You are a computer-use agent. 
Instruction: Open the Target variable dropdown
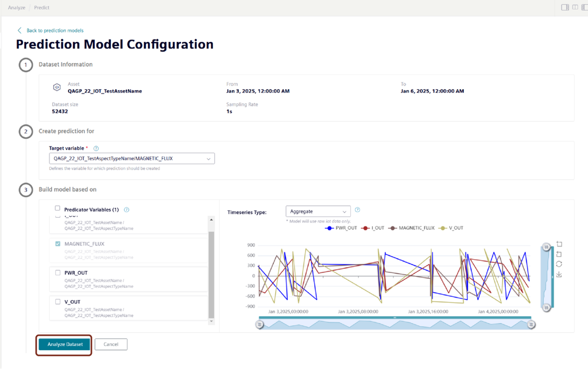point(132,158)
